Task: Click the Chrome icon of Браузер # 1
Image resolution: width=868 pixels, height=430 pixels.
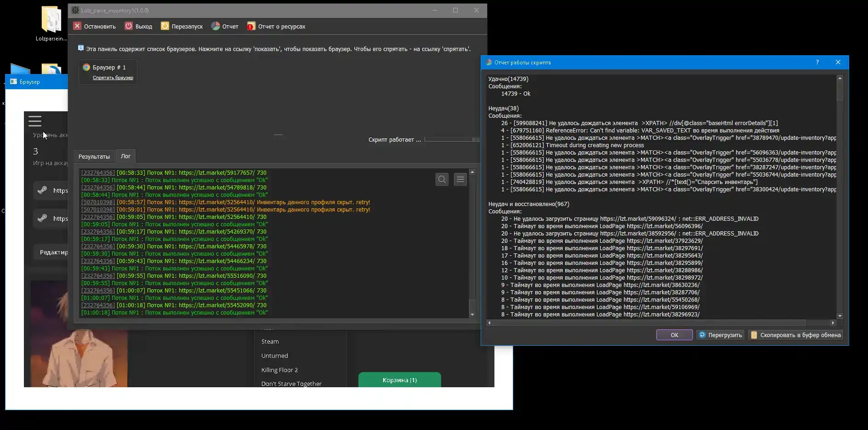Action: point(86,67)
